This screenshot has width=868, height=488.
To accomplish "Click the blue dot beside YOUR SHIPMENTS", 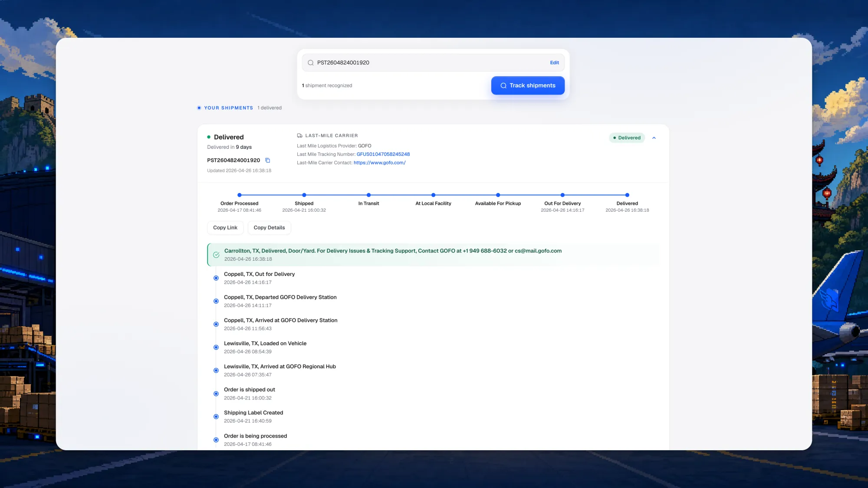I will click(x=199, y=108).
